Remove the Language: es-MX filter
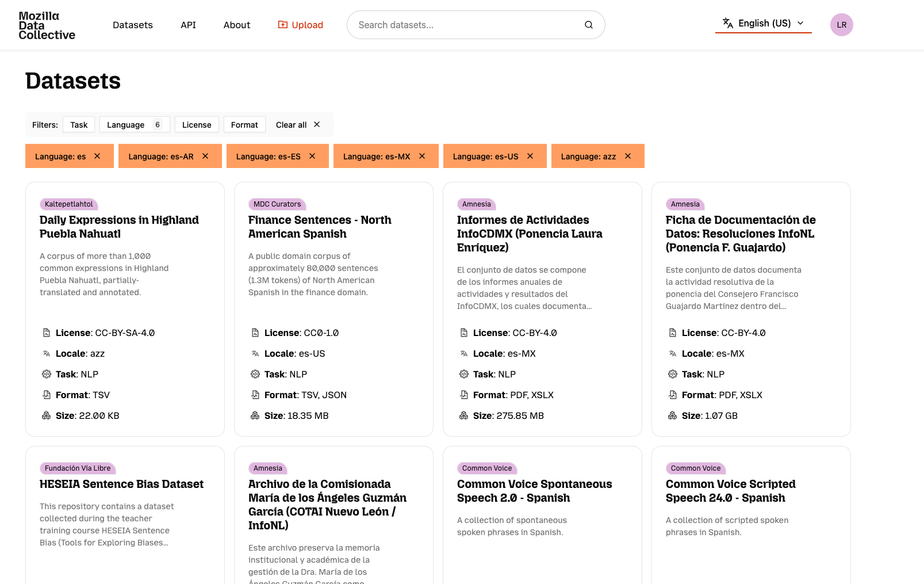Viewport: 924px width, 584px height. (422, 156)
